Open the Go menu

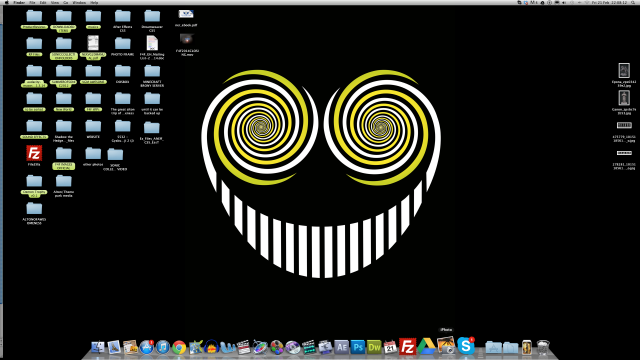[x=66, y=2]
